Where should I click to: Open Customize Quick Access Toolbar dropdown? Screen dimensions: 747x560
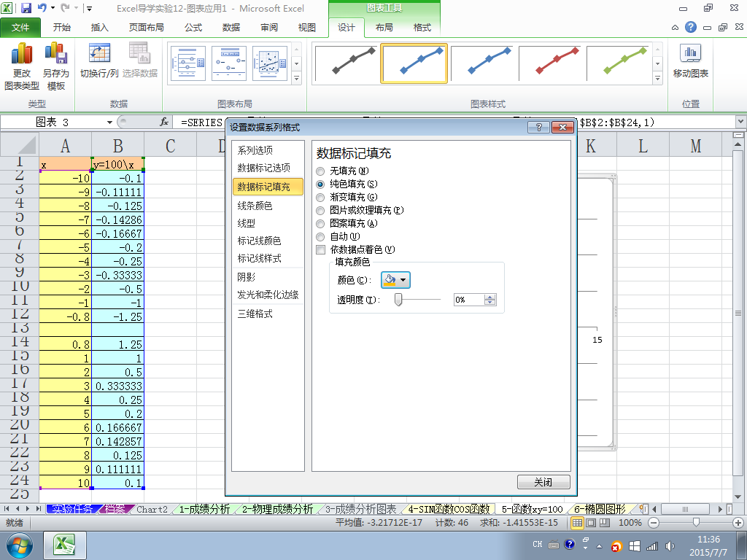tap(89, 8)
